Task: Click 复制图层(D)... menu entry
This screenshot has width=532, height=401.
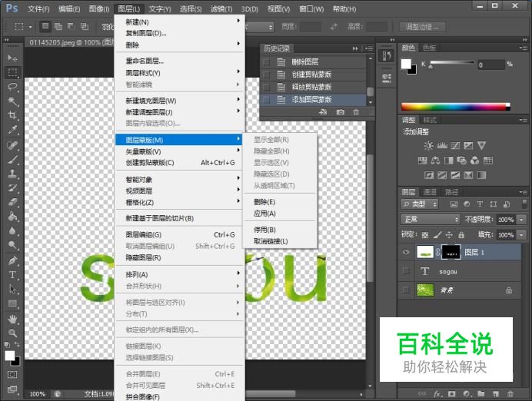Action: [179, 33]
